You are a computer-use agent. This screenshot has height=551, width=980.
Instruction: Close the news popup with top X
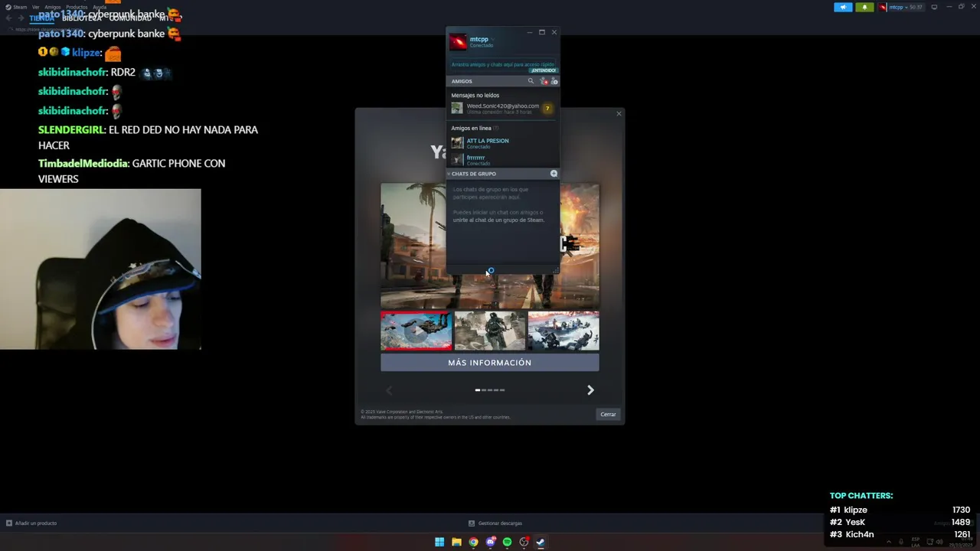(619, 114)
